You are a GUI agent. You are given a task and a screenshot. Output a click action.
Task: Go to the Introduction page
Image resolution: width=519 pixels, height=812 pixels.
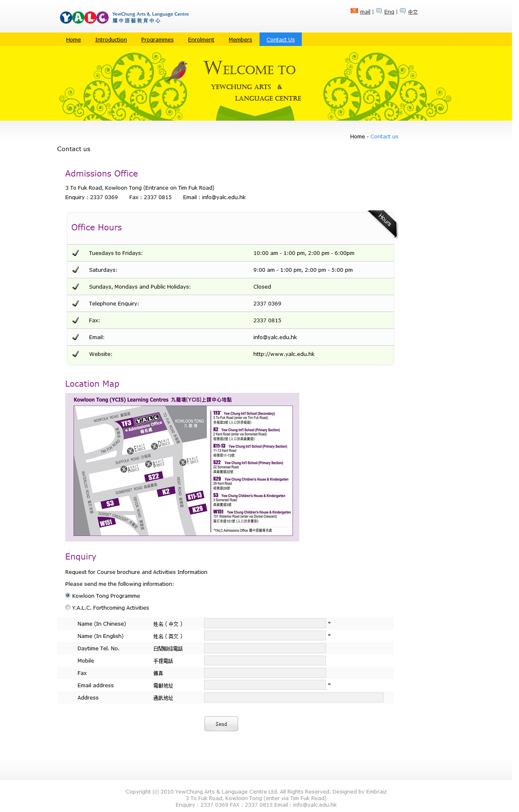coord(111,40)
